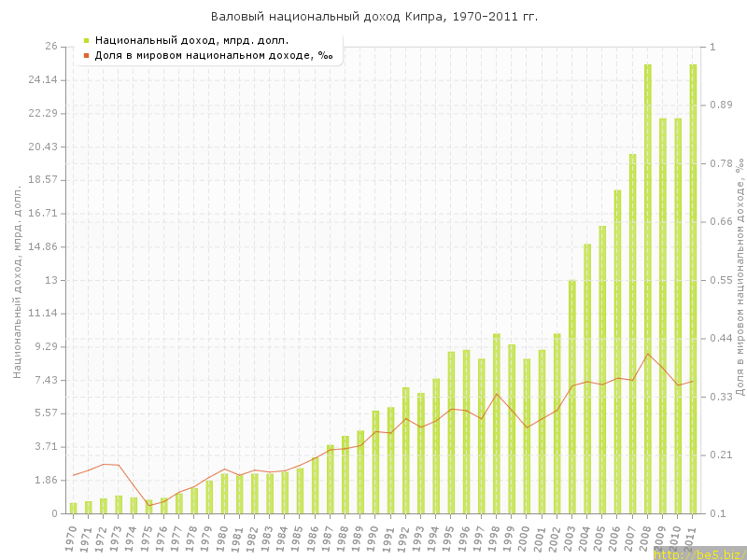747x560 pixels.
Task: Click the orange legend marker for world share
Action: (x=86, y=55)
